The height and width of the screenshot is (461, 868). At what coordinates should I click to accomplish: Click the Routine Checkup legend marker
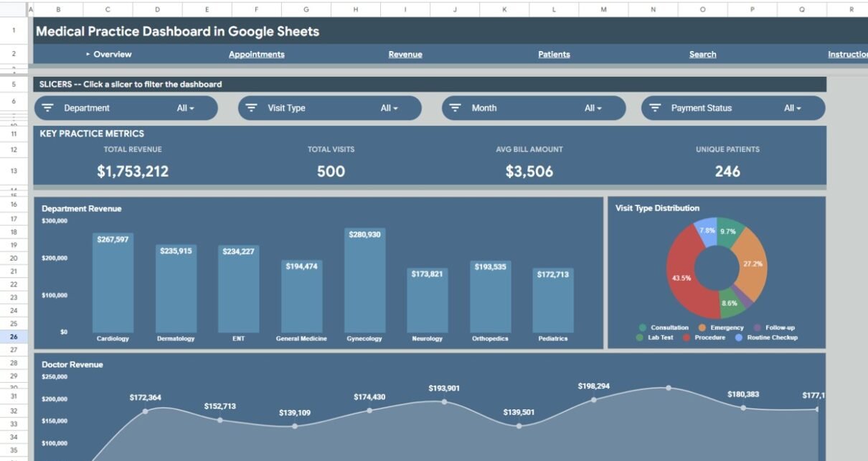click(x=740, y=337)
